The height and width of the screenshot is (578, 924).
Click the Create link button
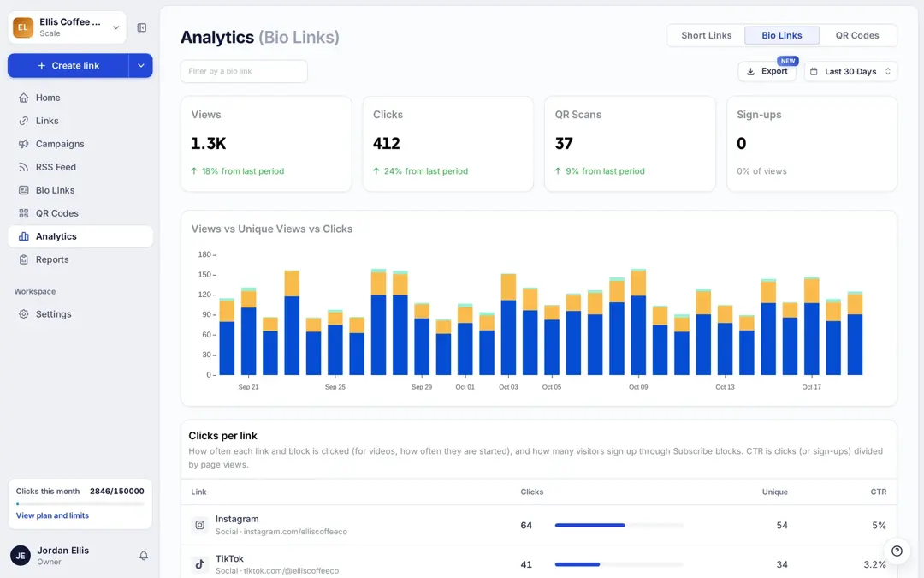point(68,65)
